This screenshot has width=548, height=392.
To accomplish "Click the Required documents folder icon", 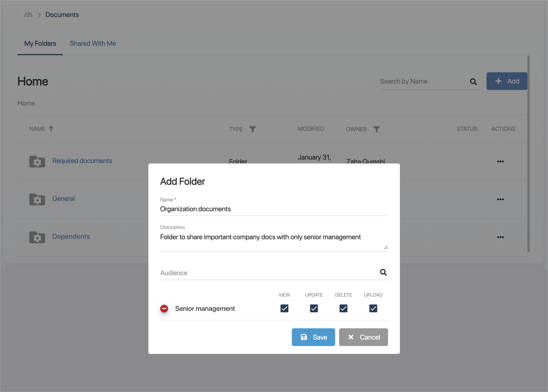I will pyautogui.click(x=37, y=162).
